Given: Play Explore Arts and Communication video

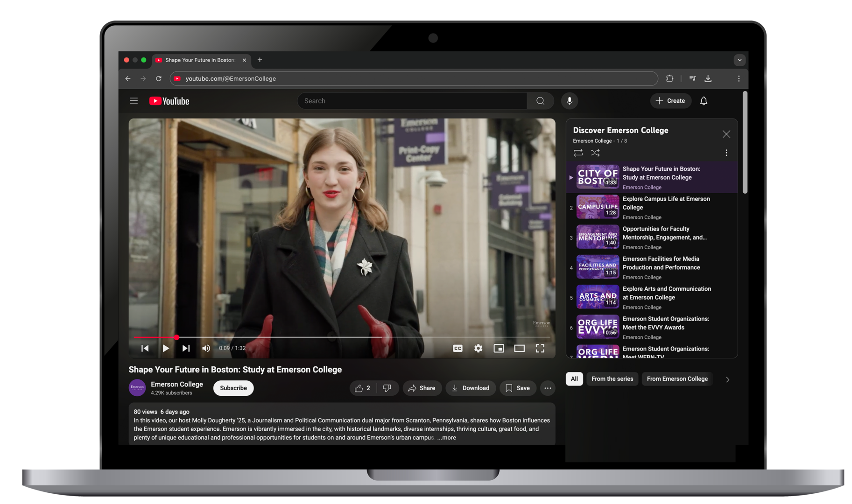Looking at the screenshot, I should pyautogui.click(x=652, y=297).
